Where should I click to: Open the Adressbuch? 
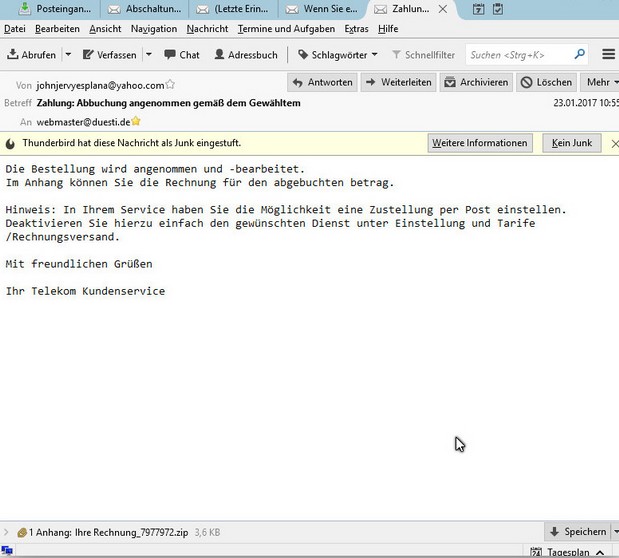click(246, 55)
